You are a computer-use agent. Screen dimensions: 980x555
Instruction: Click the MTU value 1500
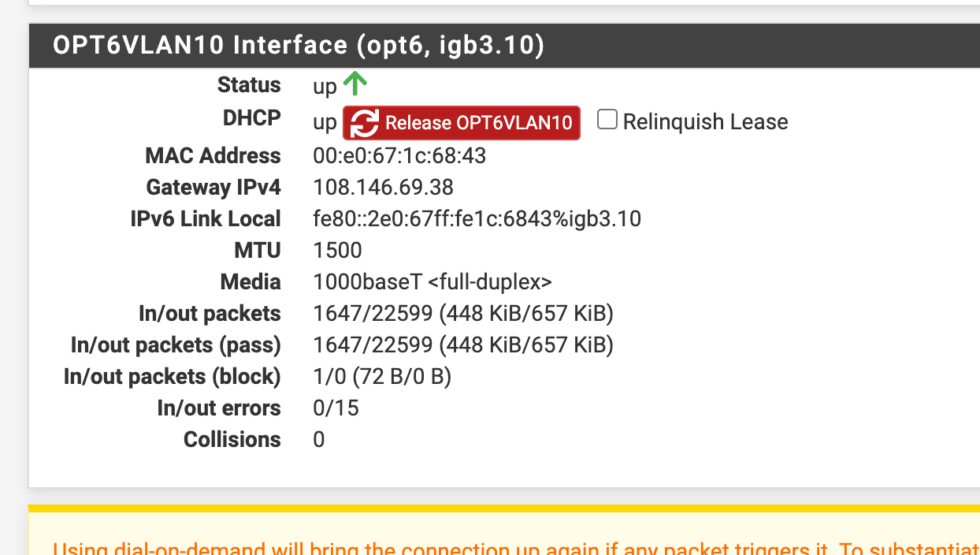[x=337, y=251]
